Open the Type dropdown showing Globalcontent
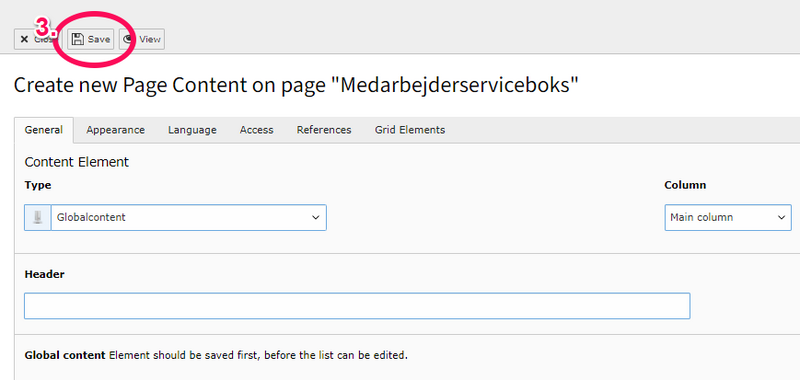 [x=189, y=218]
